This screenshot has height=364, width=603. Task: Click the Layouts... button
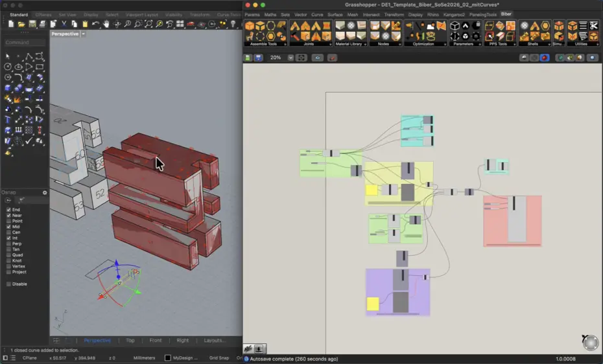click(215, 340)
